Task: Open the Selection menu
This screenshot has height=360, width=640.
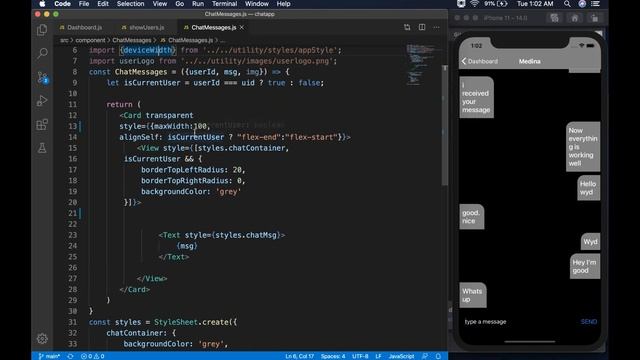Action: (130, 4)
